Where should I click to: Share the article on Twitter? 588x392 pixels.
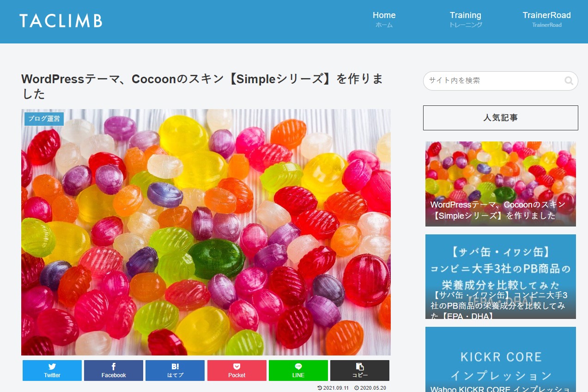click(52, 370)
